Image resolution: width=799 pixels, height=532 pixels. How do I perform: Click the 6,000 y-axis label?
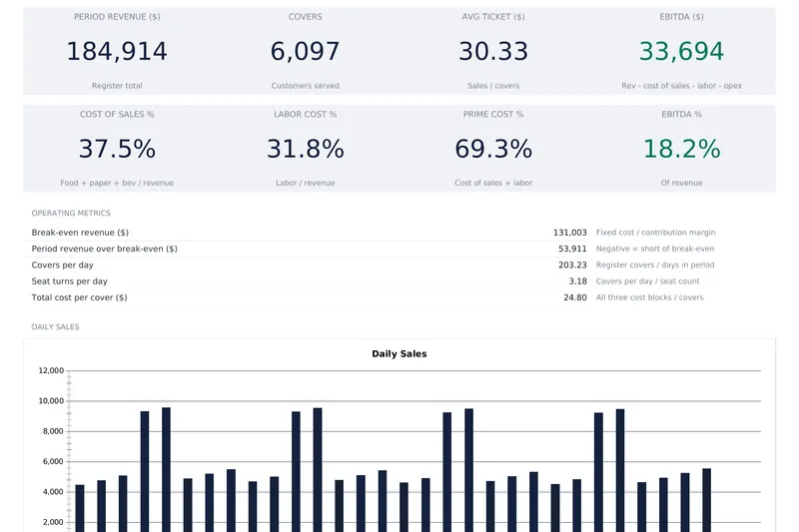click(53, 462)
